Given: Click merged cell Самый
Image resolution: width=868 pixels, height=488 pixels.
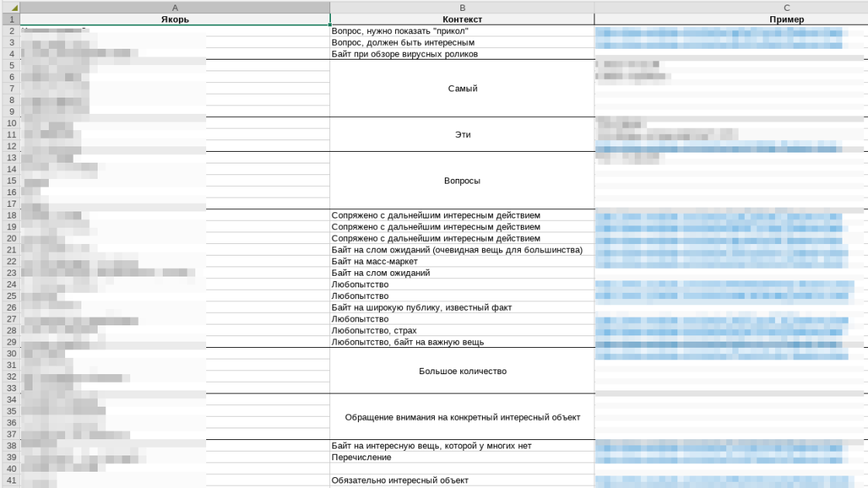Looking at the screenshot, I should click(x=462, y=88).
